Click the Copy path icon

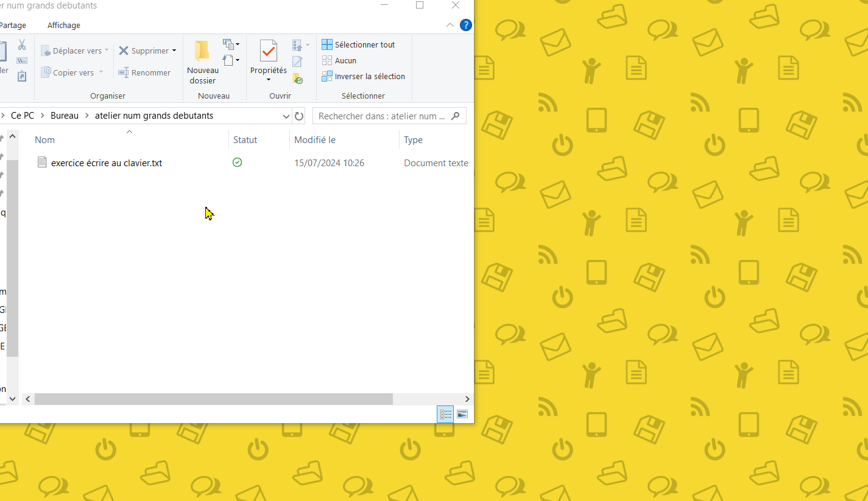pyautogui.click(x=22, y=61)
